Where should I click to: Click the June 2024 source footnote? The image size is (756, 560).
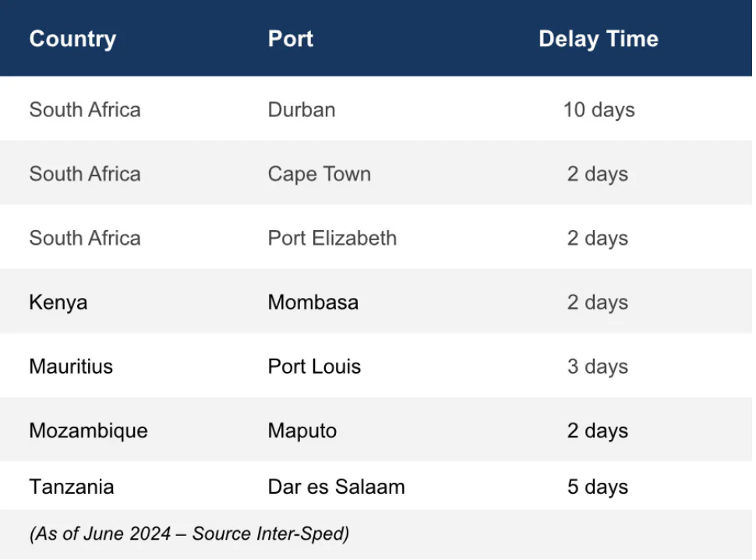[x=189, y=534]
